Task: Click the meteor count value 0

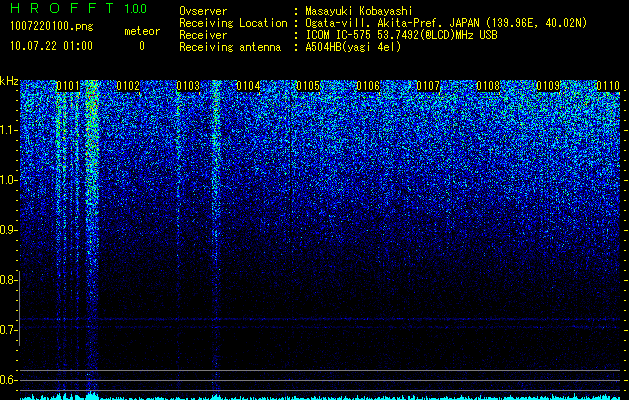Action: (x=142, y=46)
